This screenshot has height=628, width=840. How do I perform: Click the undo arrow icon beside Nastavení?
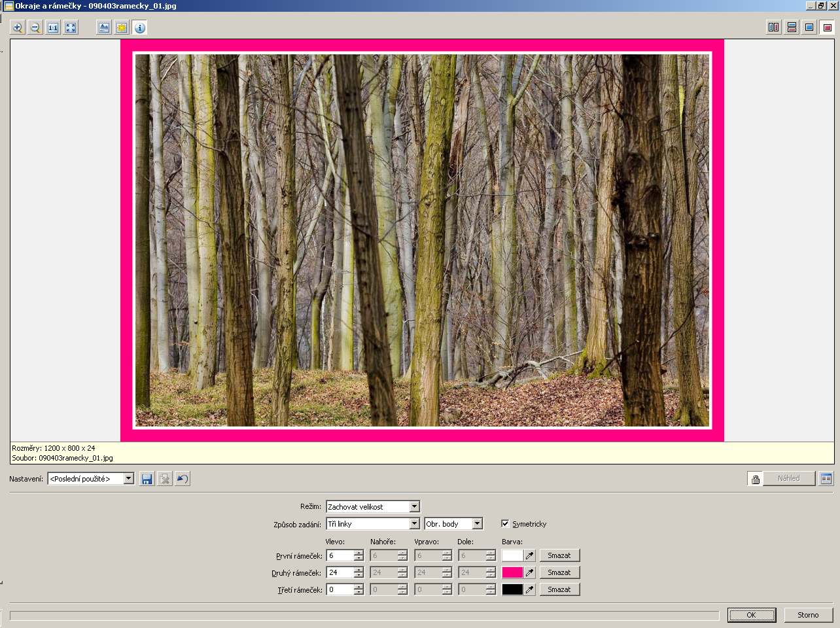[x=183, y=479]
